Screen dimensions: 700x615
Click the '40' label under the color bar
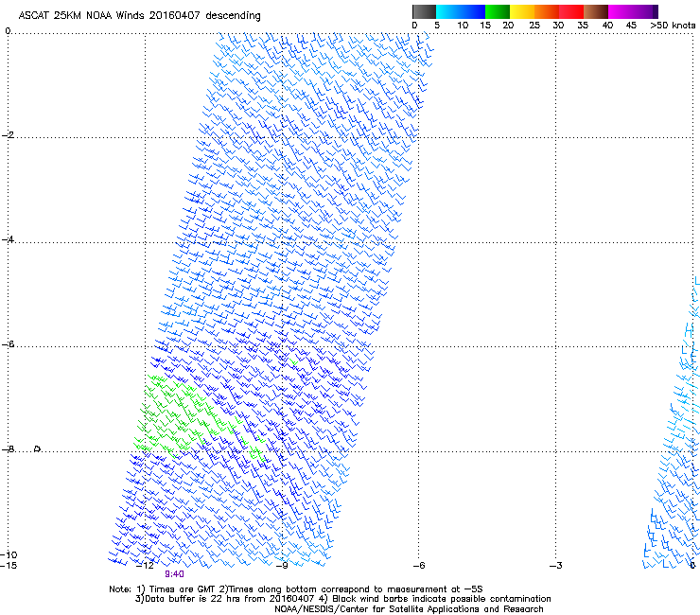pyautogui.click(x=607, y=26)
